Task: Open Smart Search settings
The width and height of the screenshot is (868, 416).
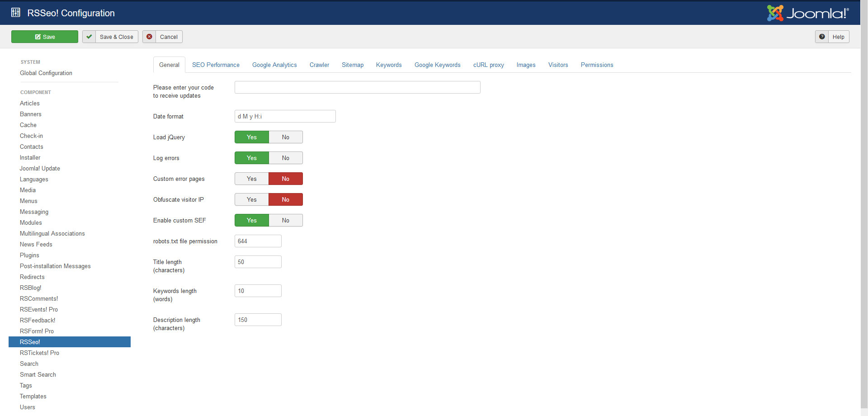Action: point(38,374)
